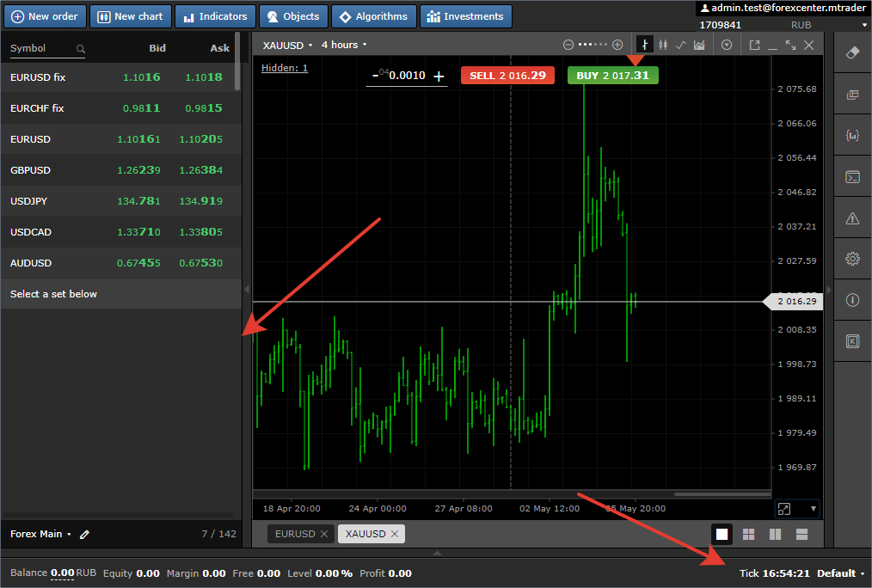Open the settings gear in sidebar
Screen dimensions: 872x588
852,259
